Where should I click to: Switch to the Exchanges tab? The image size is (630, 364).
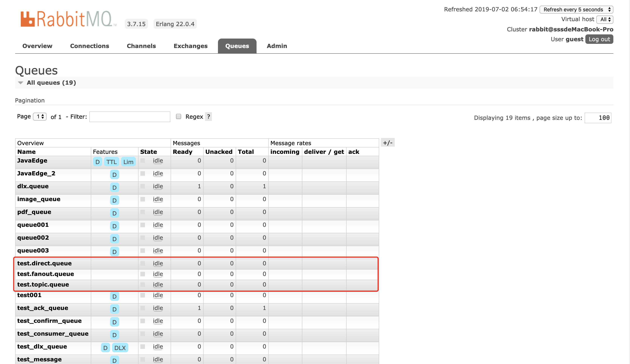pyautogui.click(x=191, y=46)
